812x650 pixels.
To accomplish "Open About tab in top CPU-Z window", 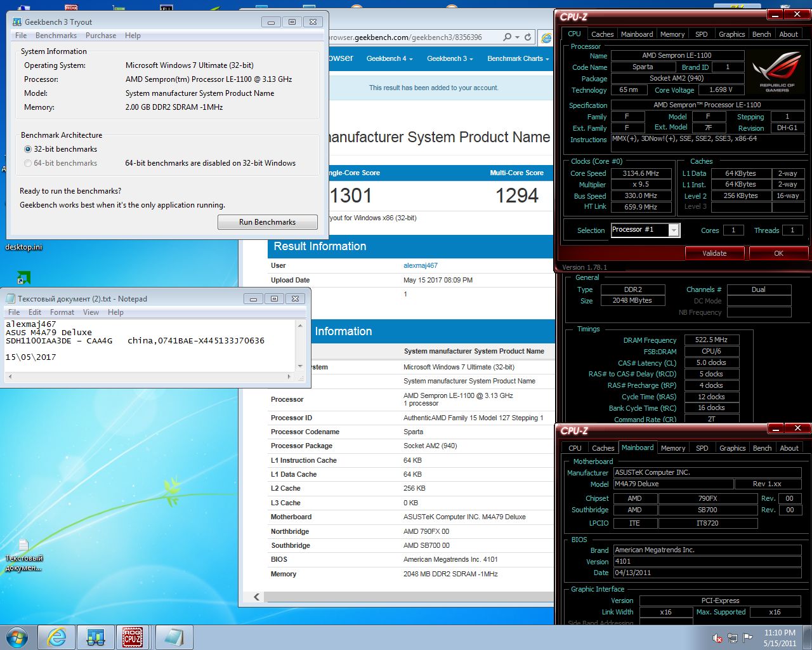I will point(789,34).
